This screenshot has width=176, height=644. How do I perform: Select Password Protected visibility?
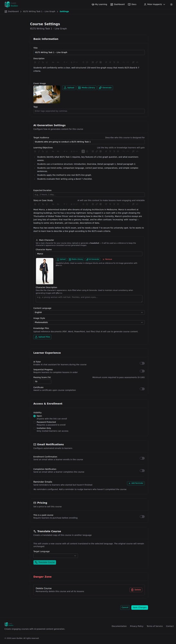click(35, 422)
